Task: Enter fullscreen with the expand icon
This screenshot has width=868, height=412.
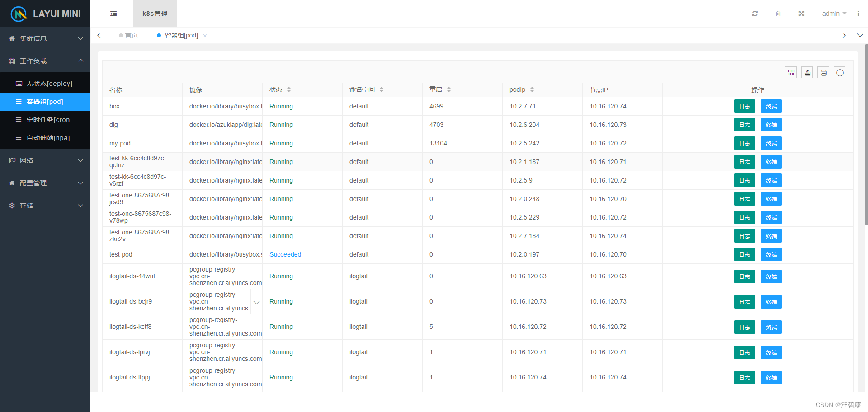Action: coord(801,14)
